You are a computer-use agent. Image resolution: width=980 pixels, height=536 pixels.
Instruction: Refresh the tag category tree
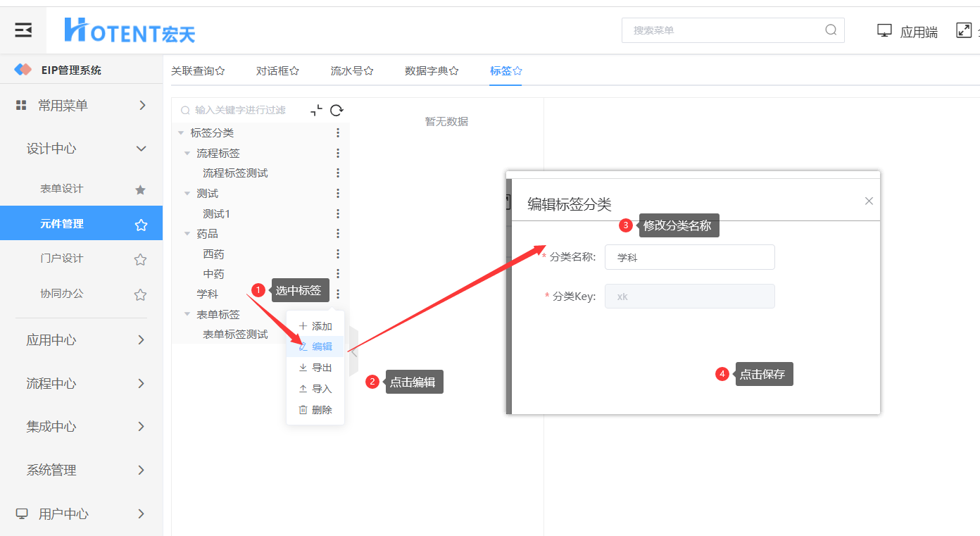tap(337, 110)
